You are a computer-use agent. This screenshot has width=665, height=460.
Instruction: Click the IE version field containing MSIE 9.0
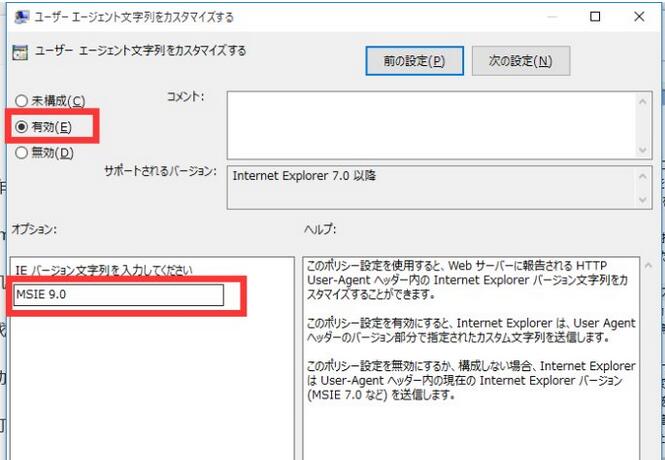[119, 296]
